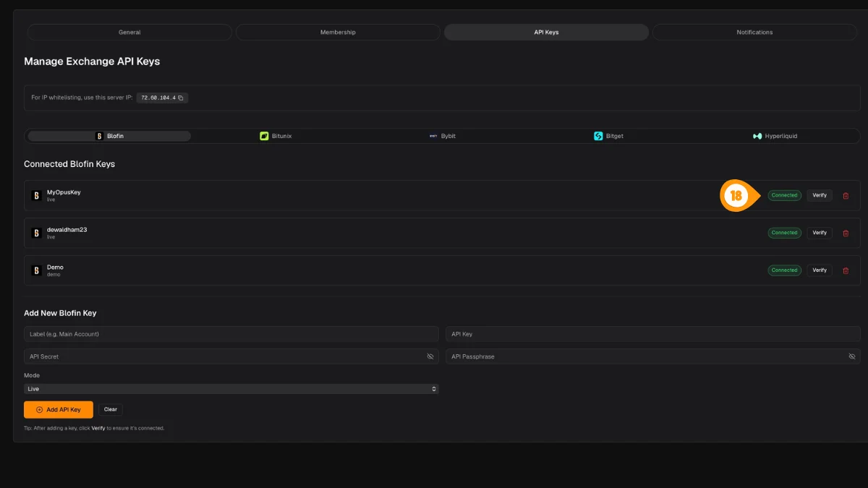The width and height of the screenshot is (868, 488).
Task: Click into the API Key field
Action: tap(653, 334)
